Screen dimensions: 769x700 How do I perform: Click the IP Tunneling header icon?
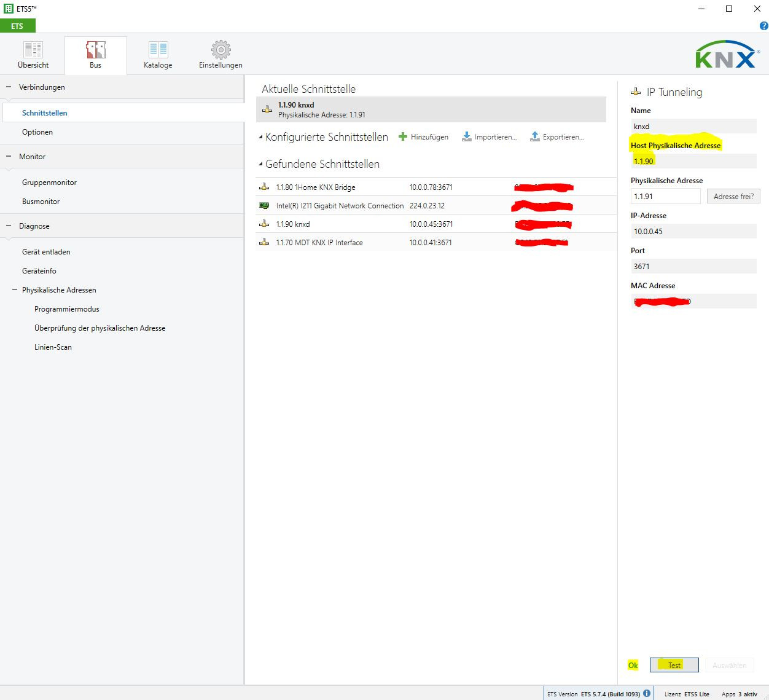point(636,92)
